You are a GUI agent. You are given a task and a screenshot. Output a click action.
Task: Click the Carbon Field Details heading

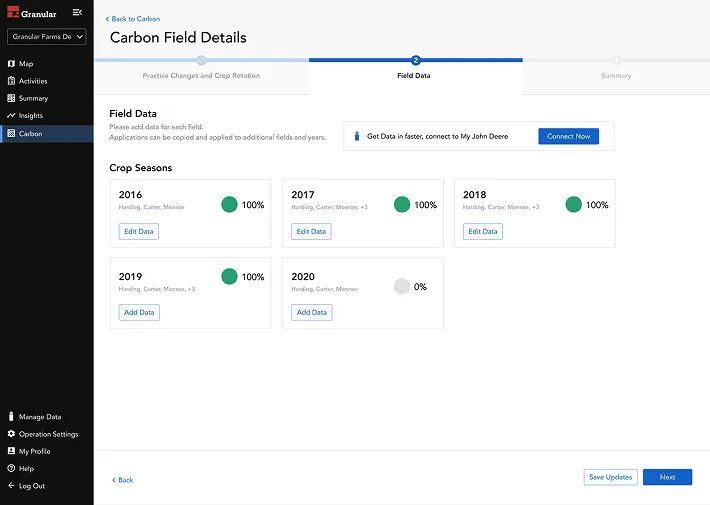coord(178,38)
